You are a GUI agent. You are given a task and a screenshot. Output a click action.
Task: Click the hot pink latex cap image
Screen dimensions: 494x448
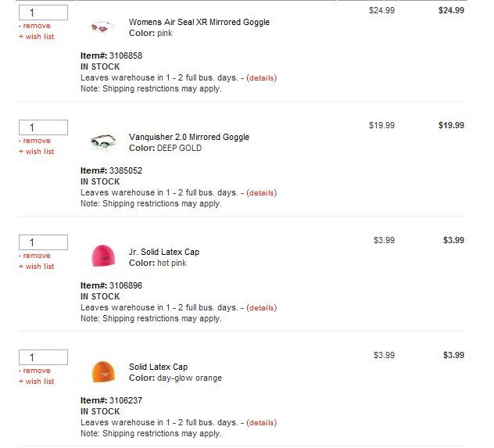tap(103, 256)
